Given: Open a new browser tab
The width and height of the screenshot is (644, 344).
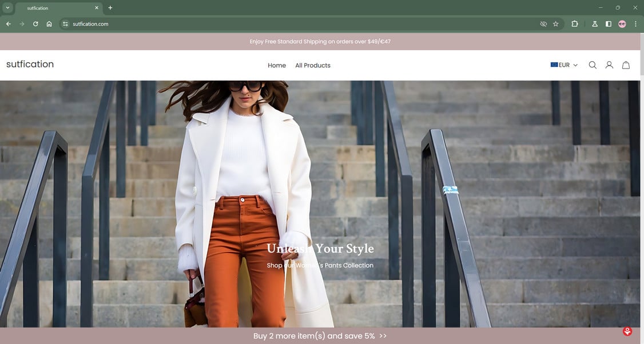Looking at the screenshot, I should 110,8.
